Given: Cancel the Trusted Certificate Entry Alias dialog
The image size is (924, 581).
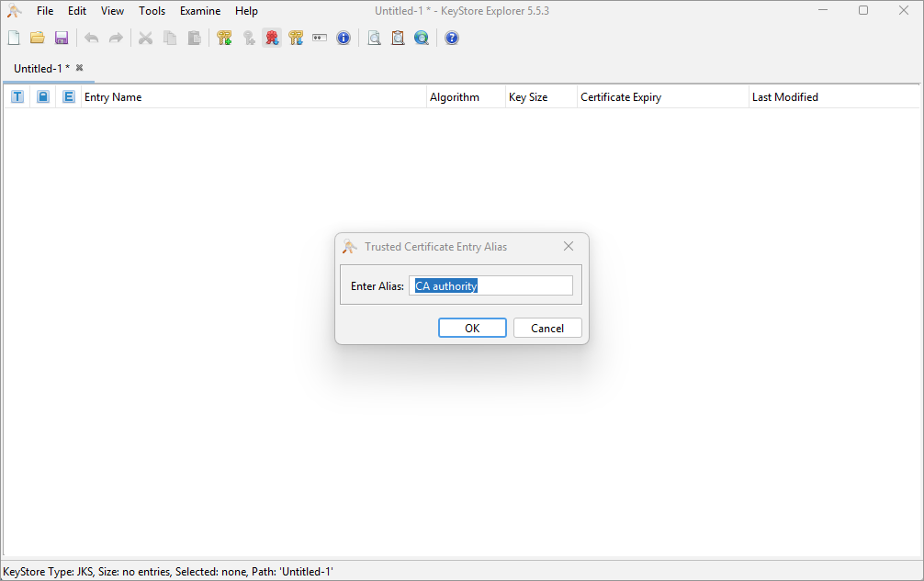Looking at the screenshot, I should tap(547, 328).
